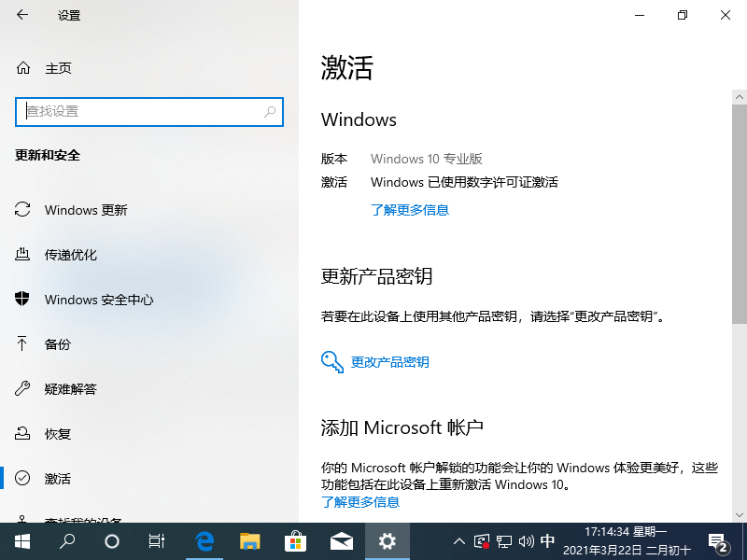Click the magnifier icon in the search box
747x560 pixels.
point(270,111)
